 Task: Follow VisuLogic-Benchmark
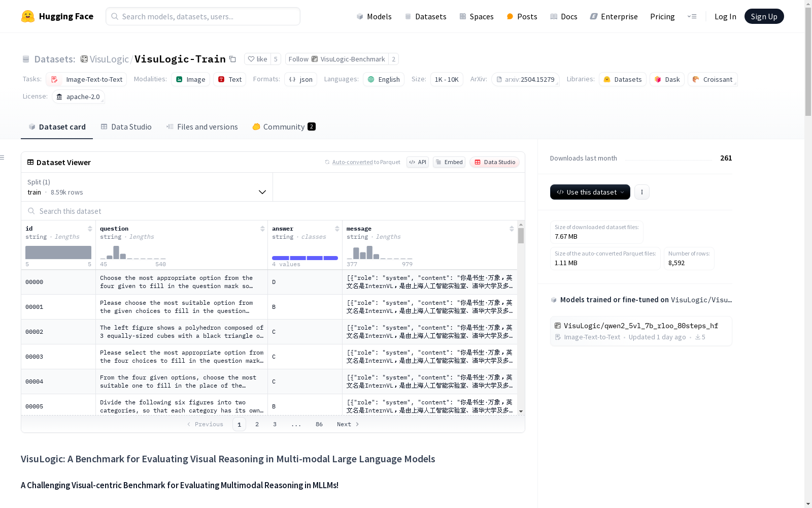tap(337, 59)
